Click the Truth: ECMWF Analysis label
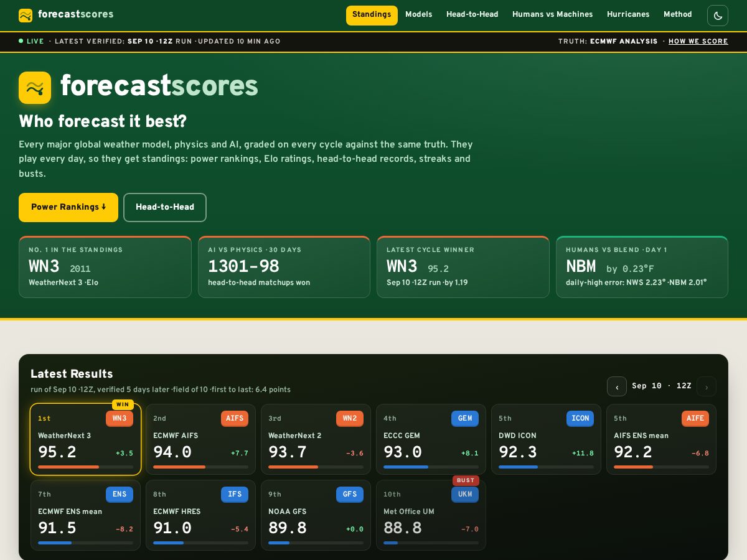Viewport: 747px width, 560px height. coord(608,42)
